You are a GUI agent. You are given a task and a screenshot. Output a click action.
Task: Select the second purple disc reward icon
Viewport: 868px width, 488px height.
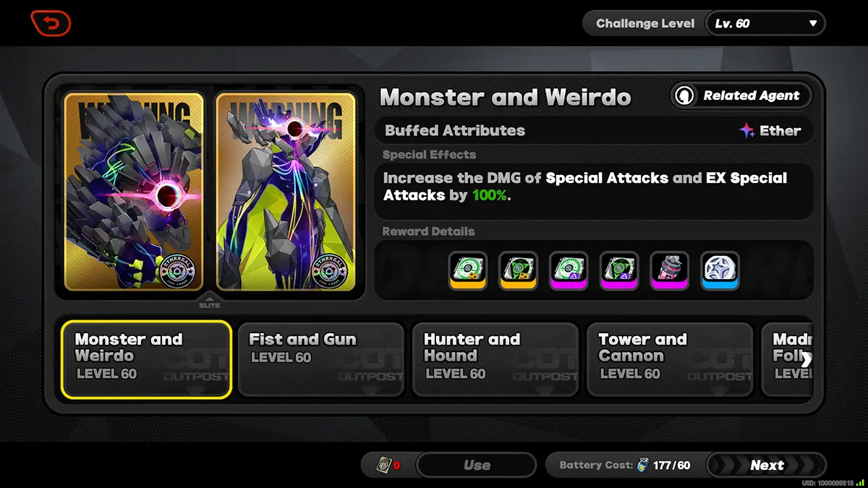(619, 270)
